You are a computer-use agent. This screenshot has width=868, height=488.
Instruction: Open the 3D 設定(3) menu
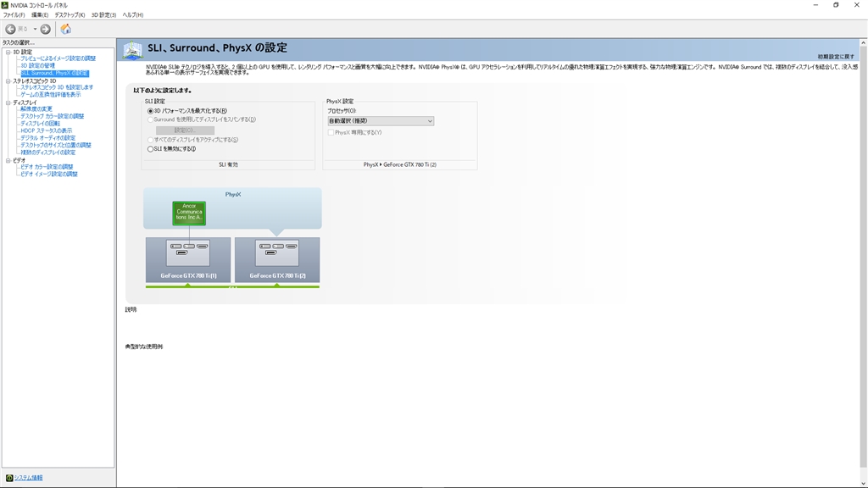[x=103, y=15]
